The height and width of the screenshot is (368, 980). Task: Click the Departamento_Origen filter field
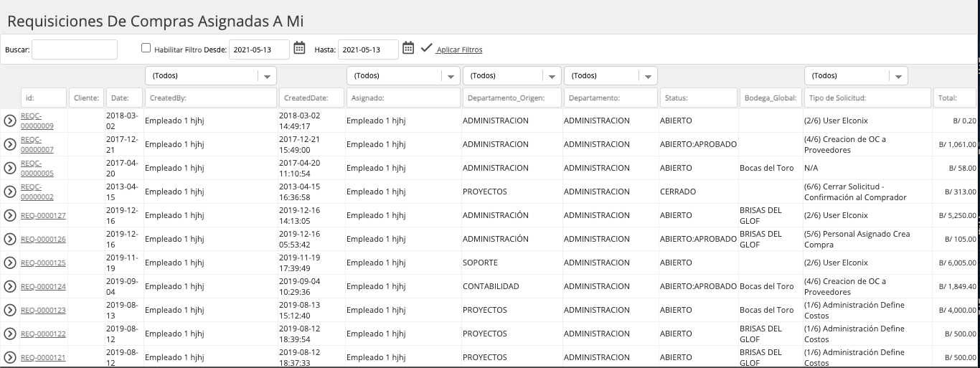512,98
